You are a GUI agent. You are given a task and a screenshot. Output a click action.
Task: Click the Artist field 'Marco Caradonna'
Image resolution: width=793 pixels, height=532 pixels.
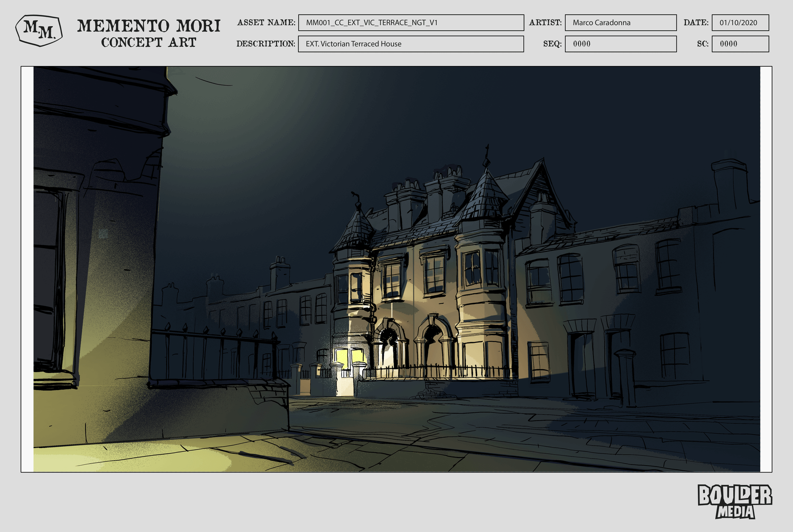[x=621, y=23]
